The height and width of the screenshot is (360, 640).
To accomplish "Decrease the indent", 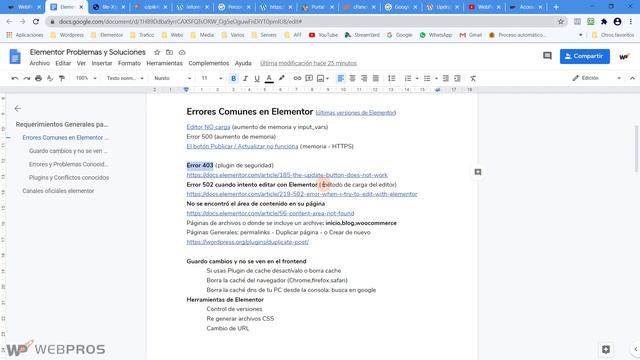I will tap(446, 78).
